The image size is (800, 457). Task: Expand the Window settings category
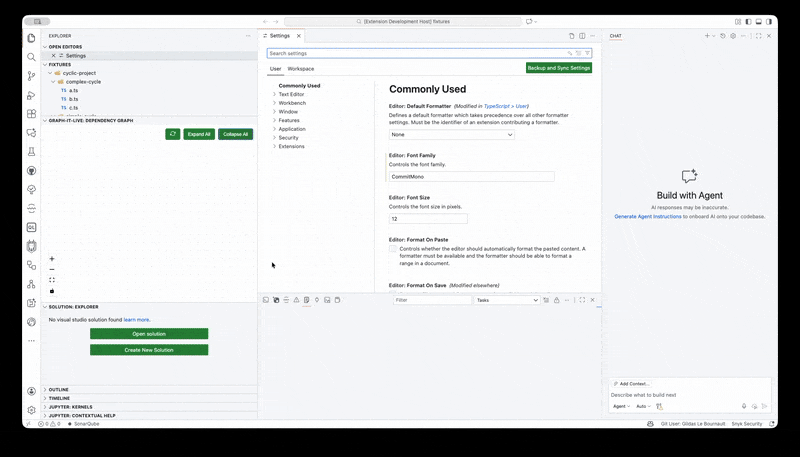point(288,112)
